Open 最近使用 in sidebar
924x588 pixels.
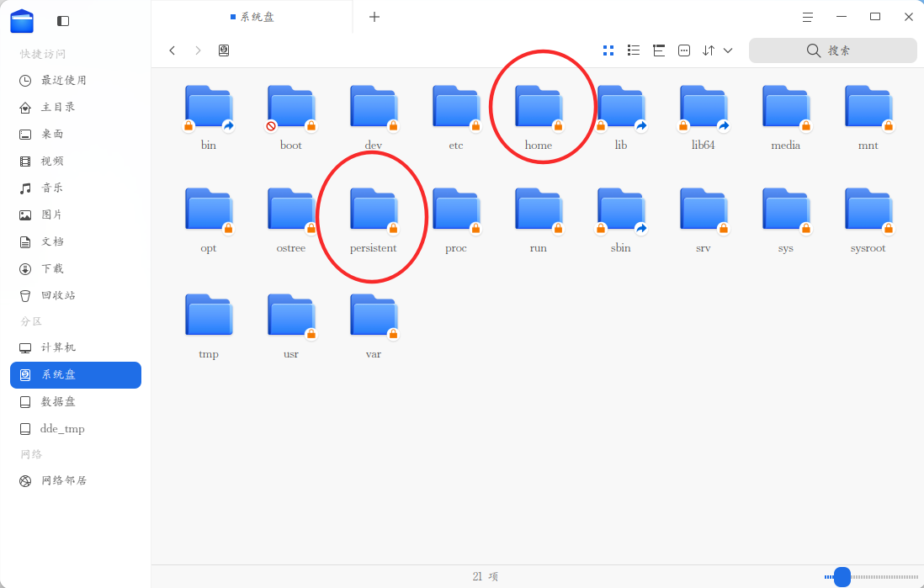tap(76, 80)
